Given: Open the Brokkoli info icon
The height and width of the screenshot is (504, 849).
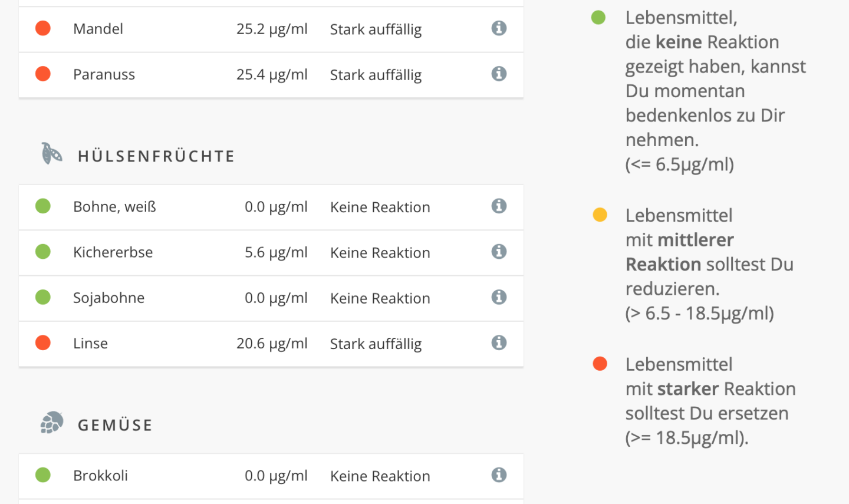Looking at the screenshot, I should [499, 475].
